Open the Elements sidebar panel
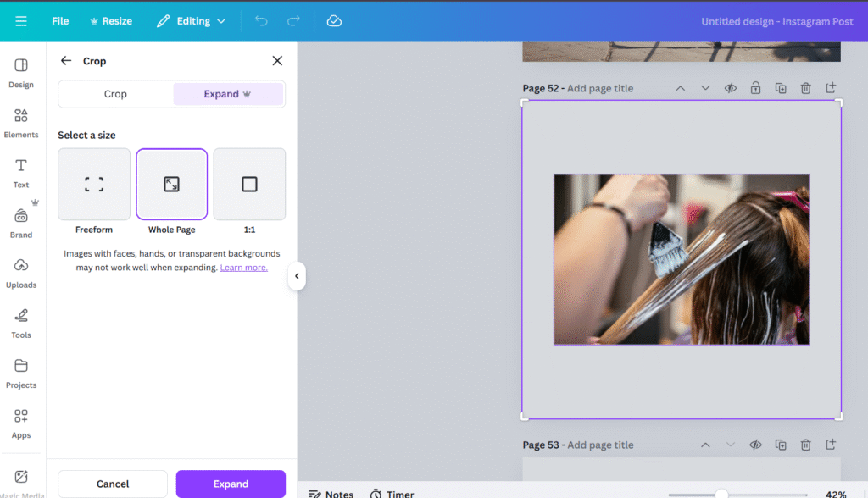868x498 pixels. (21, 122)
